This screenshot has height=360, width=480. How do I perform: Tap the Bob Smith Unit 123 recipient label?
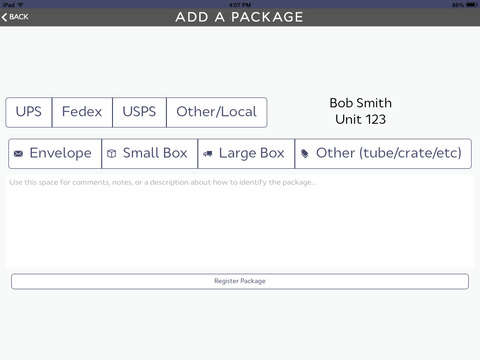360,111
